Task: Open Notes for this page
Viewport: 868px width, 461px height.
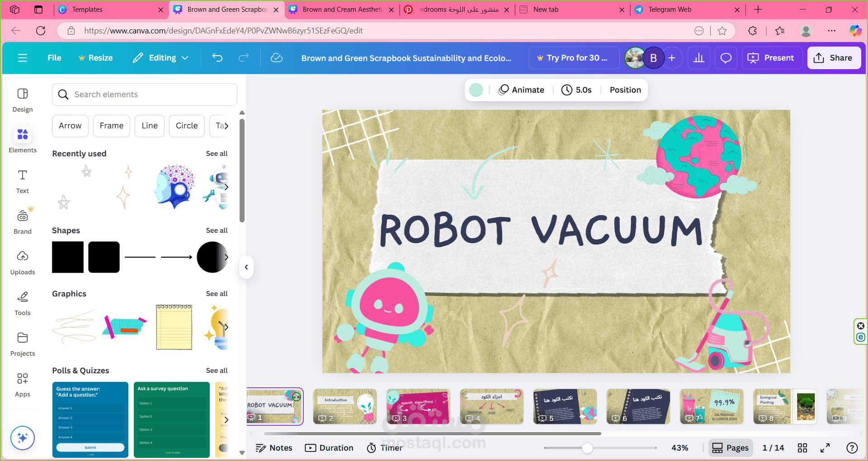Action: pyautogui.click(x=274, y=448)
